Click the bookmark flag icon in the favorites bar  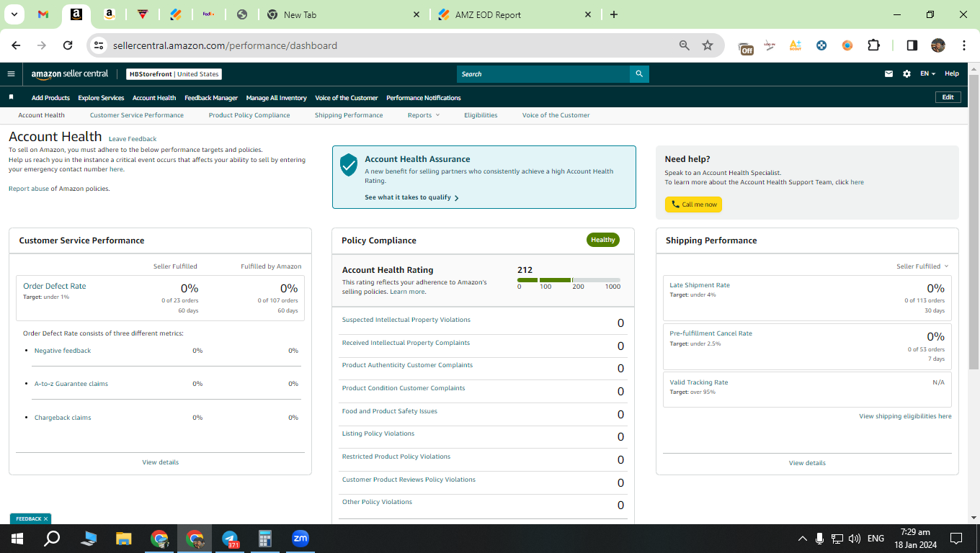click(11, 97)
